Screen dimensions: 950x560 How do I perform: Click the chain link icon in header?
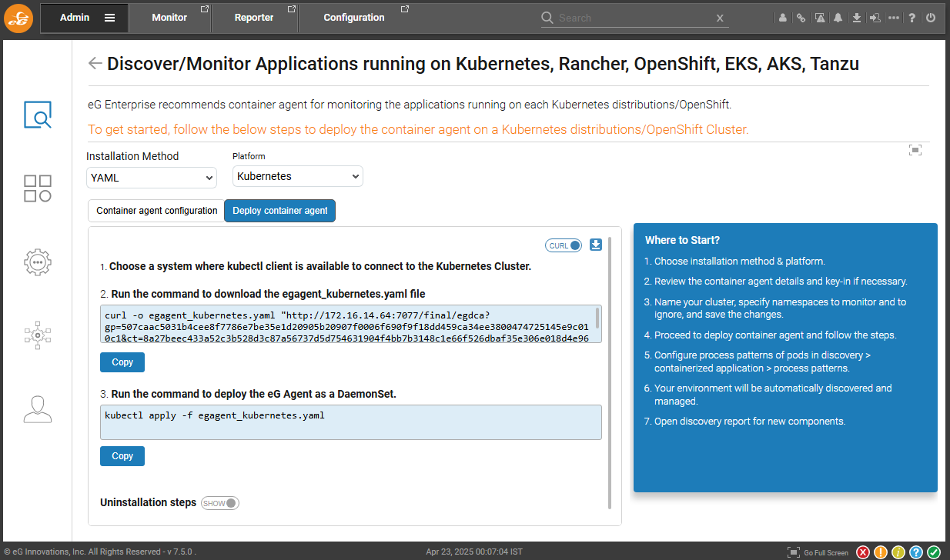click(801, 18)
